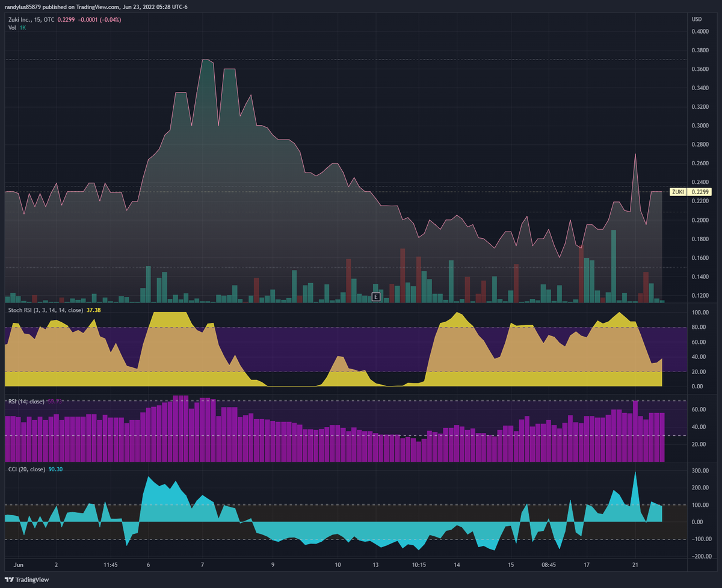Viewport: 722px width, 588px height.
Task: Click the CCI value 90.30
Action: [x=54, y=468]
